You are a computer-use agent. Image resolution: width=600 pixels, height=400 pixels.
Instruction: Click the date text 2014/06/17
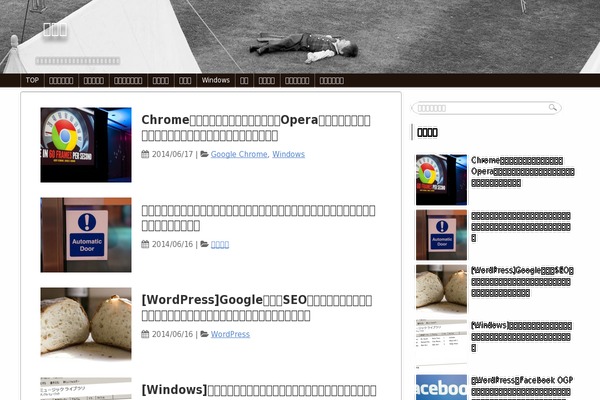(x=172, y=154)
